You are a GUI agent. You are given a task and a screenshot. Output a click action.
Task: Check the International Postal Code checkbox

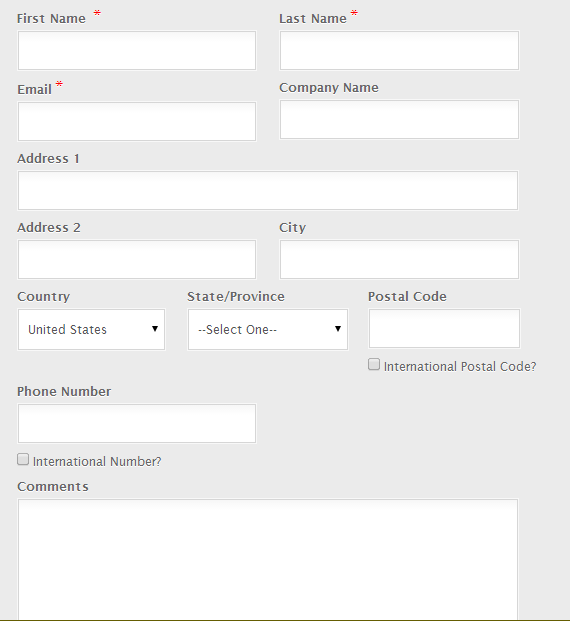point(374,364)
